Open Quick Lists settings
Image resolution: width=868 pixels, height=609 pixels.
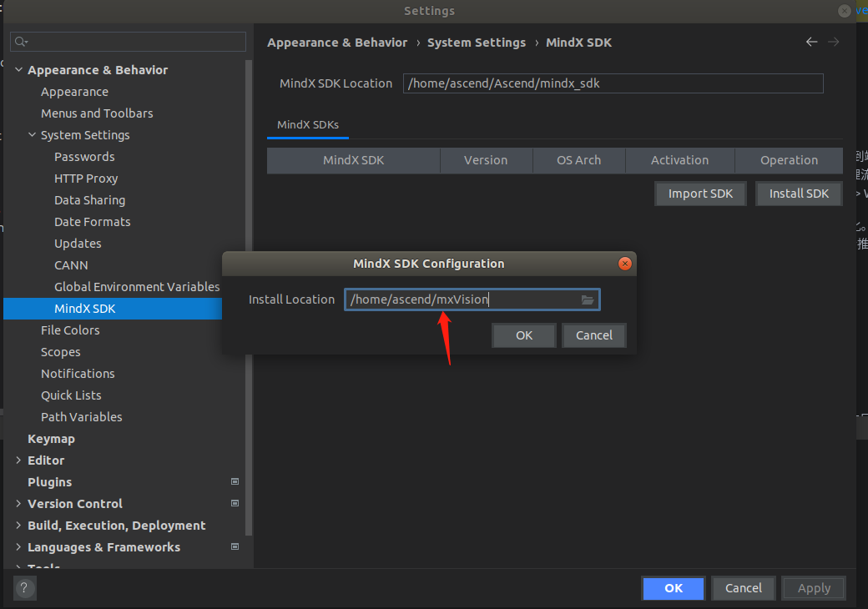[x=71, y=395]
